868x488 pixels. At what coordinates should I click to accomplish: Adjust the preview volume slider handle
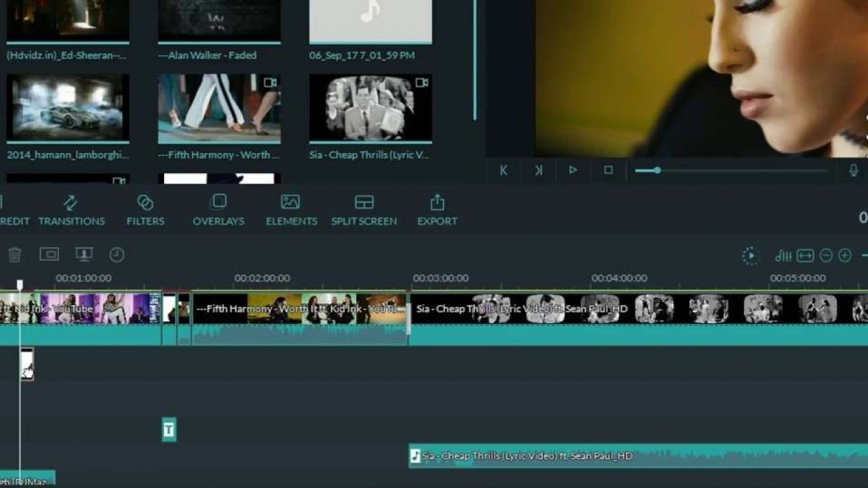657,170
